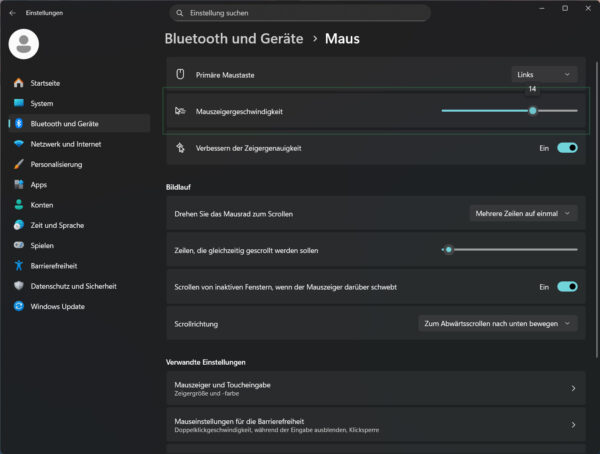The width and height of the screenshot is (600, 454).
Task: Open Mauseinstellungen für die Barrierefreiheit chevron
Action: (573, 425)
